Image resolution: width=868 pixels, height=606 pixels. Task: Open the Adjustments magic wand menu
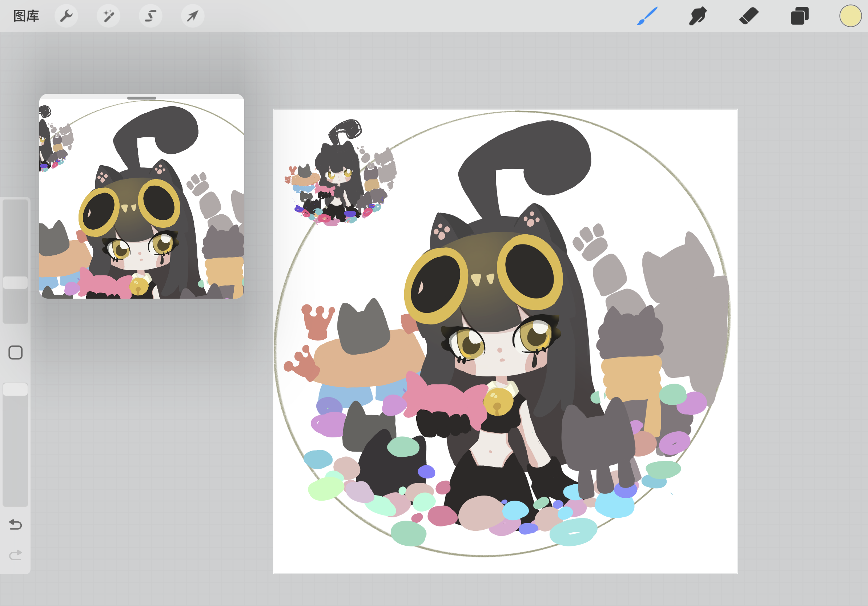(108, 16)
